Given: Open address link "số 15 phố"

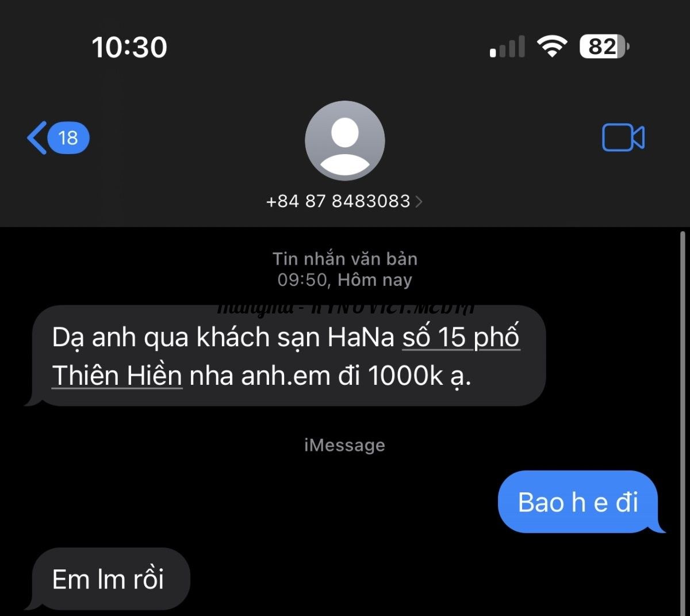Looking at the screenshot, I should coord(461,338).
